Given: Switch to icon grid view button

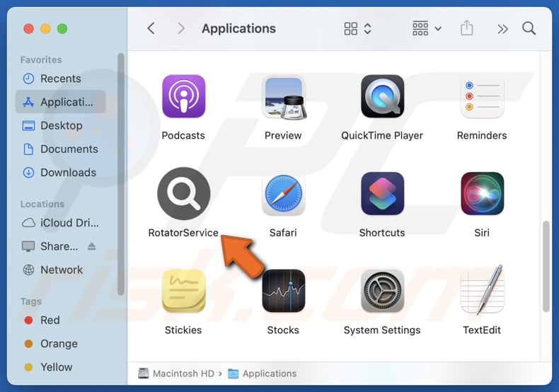Looking at the screenshot, I should coord(351,28).
